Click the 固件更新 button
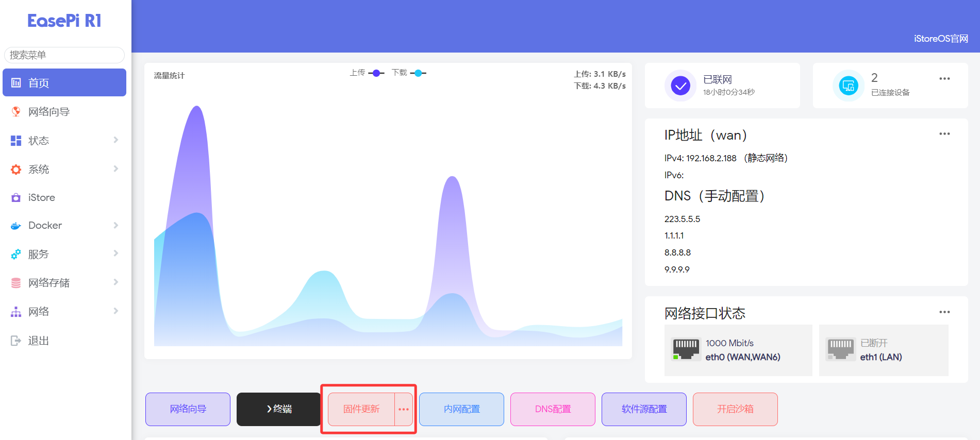980x440 pixels. [361, 410]
